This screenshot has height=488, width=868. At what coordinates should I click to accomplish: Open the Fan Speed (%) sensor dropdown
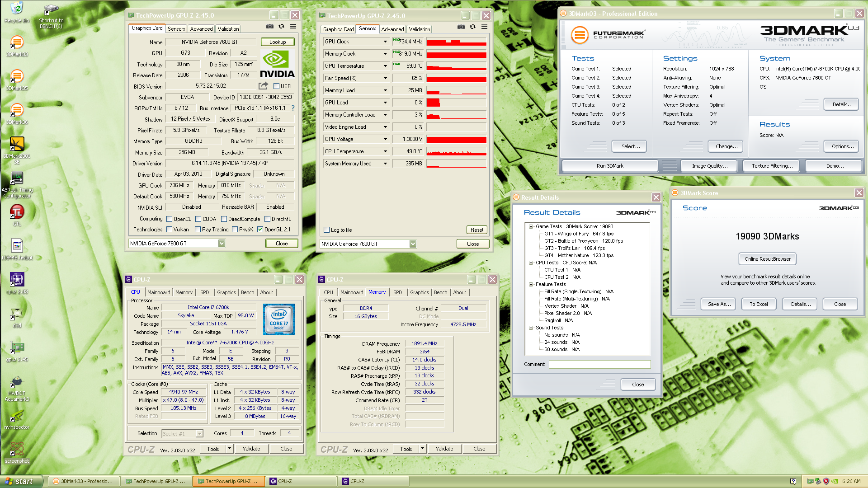[x=385, y=78]
